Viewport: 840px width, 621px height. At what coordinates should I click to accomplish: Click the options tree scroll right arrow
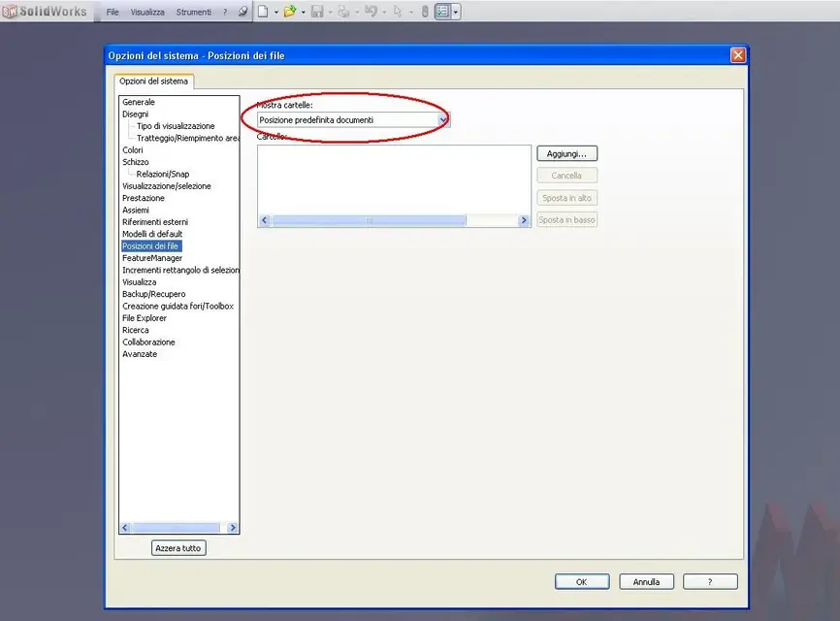[233, 528]
